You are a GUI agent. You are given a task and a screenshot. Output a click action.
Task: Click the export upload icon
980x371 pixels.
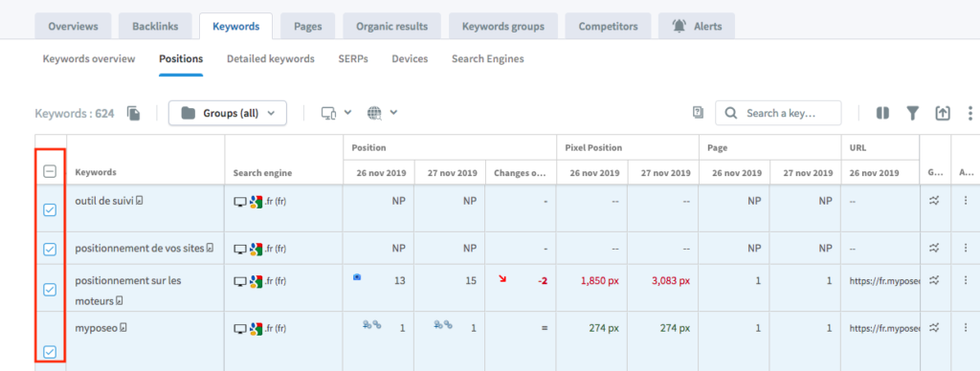(x=942, y=113)
